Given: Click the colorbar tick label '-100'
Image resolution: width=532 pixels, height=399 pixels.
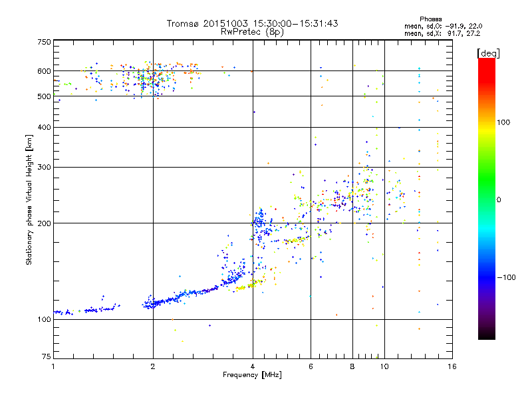Looking at the screenshot, I should pos(506,277).
